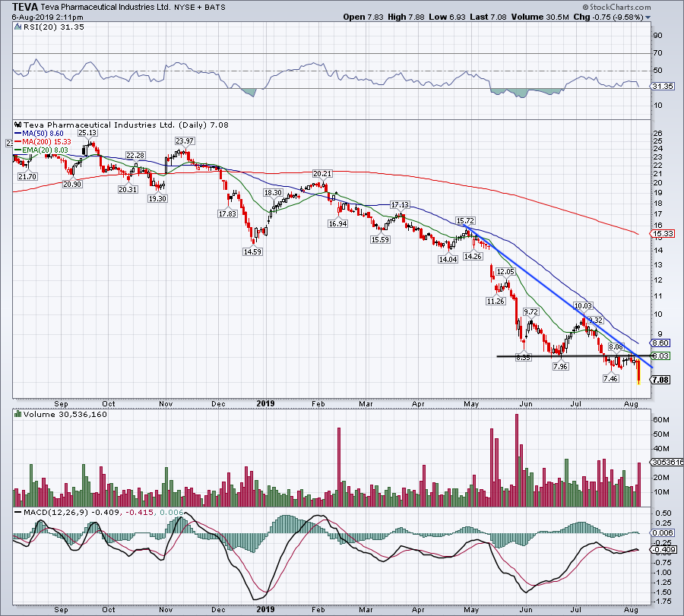This screenshot has width=684, height=616.
Task: Click the 18.30 price label
Action: point(273,192)
